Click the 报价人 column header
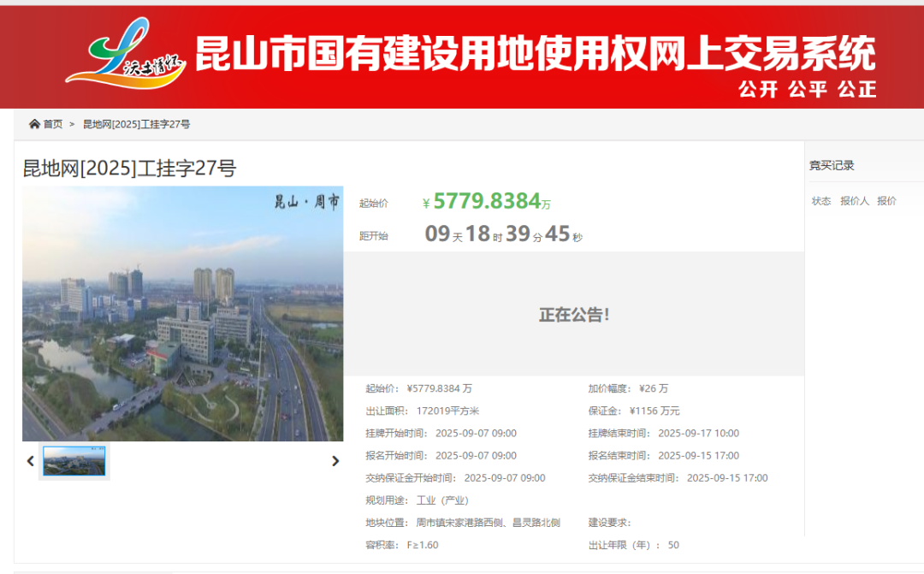The height and width of the screenshot is (574, 924). (x=854, y=201)
